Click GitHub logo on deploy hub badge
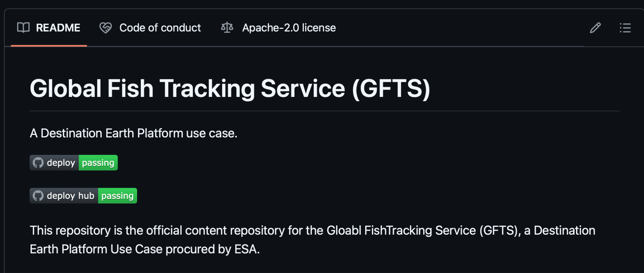This screenshot has height=273, width=644. click(x=38, y=196)
